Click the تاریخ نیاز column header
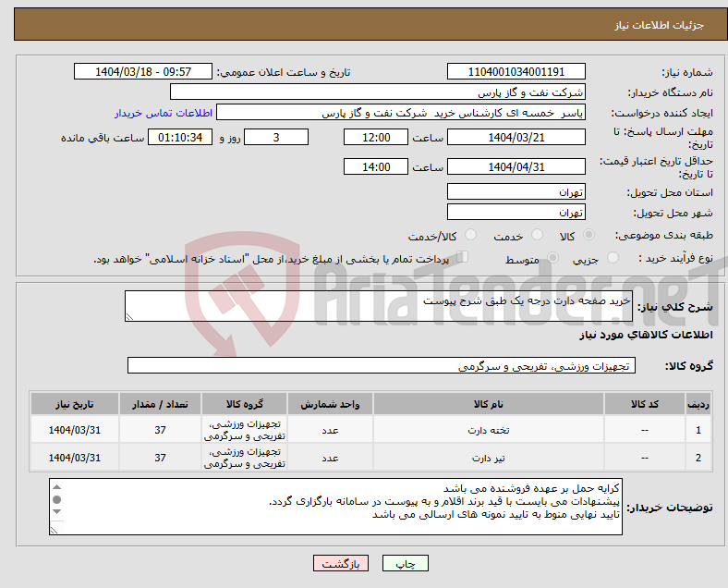 coord(74,404)
